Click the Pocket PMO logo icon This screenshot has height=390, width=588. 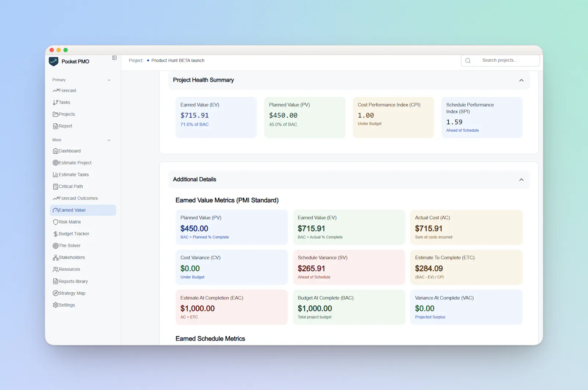tap(54, 61)
